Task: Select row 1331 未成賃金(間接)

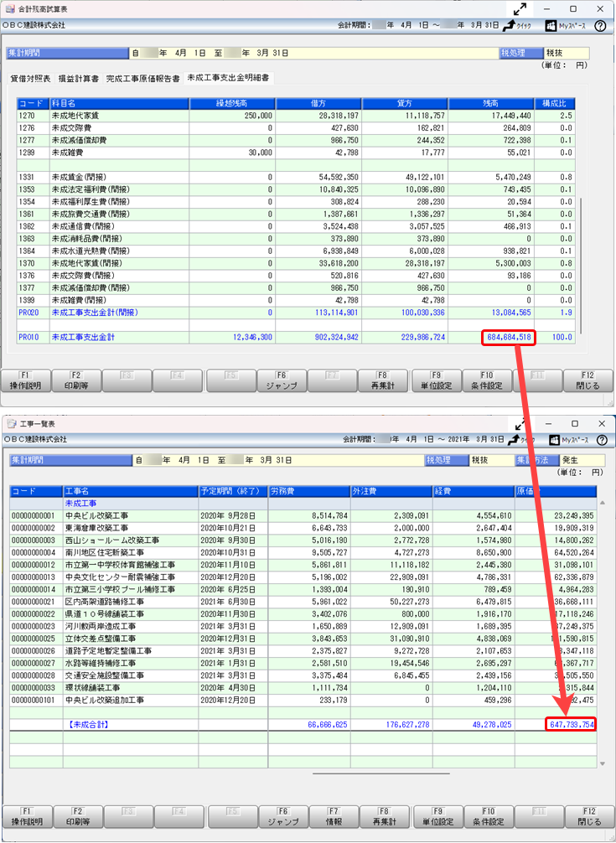Action: (296, 178)
